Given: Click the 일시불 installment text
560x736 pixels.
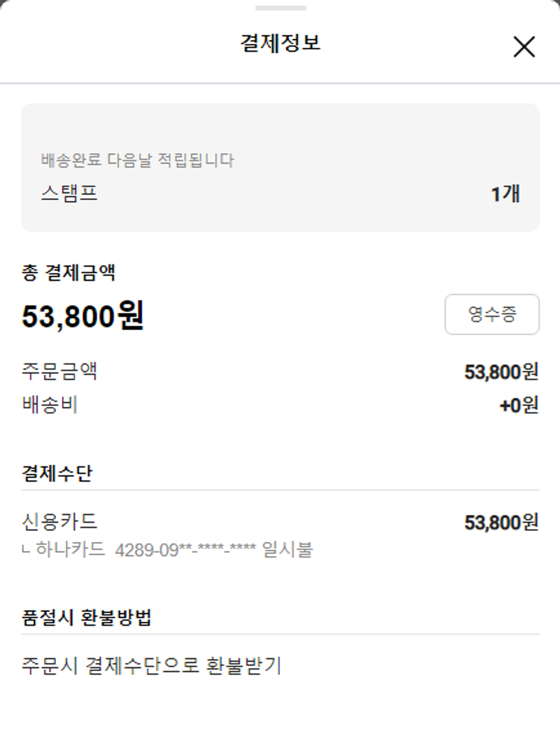Looking at the screenshot, I should tap(287, 551).
